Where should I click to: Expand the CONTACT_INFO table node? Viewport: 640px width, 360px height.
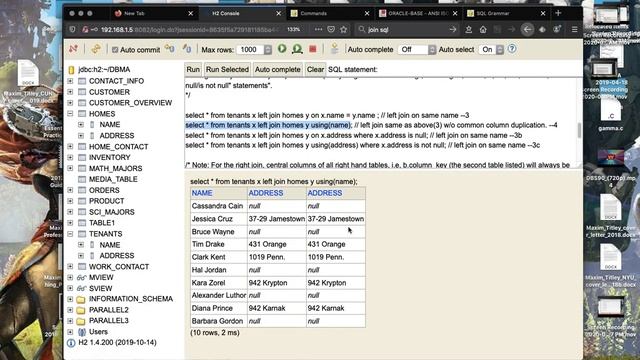click(70, 81)
